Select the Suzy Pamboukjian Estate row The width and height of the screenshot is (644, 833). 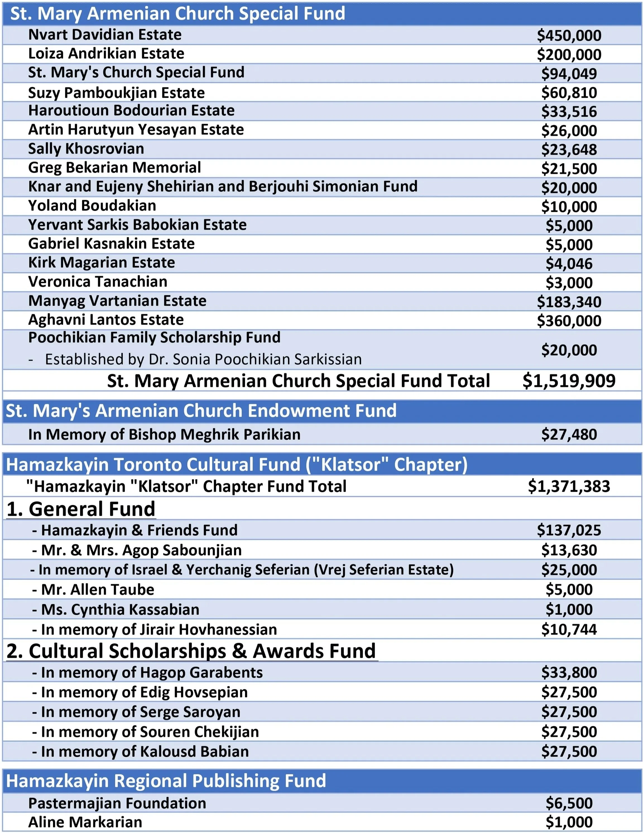pyautogui.click(x=116, y=93)
